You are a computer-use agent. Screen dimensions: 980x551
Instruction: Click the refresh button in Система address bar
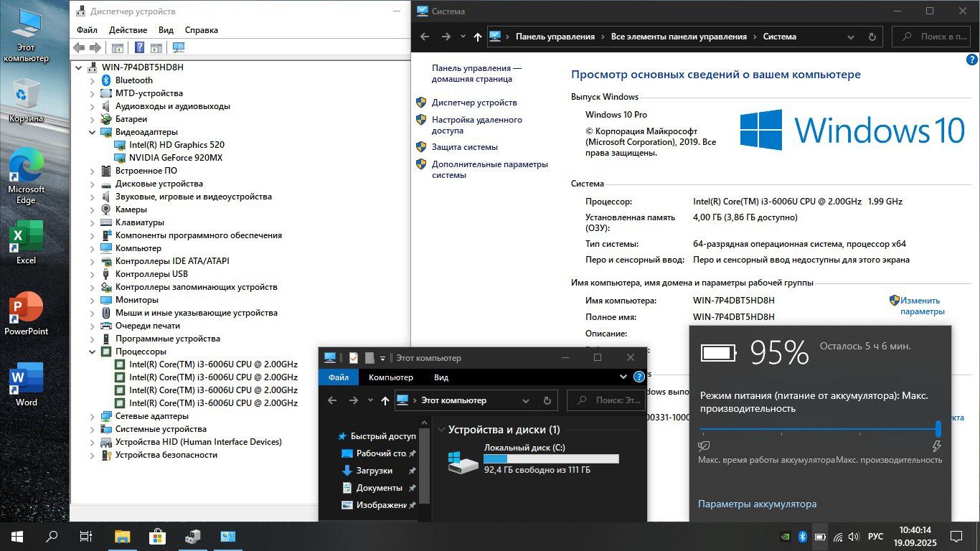872,37
